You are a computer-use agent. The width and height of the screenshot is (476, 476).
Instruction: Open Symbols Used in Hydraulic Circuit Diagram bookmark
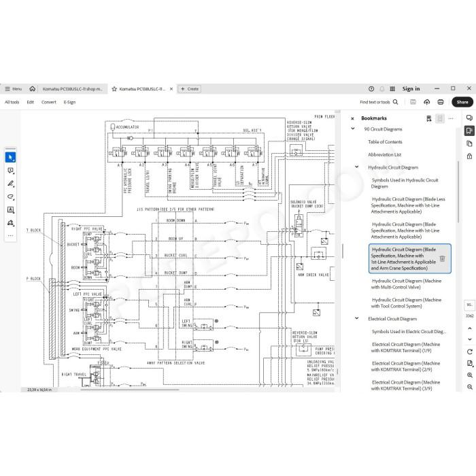pos(405,183)
